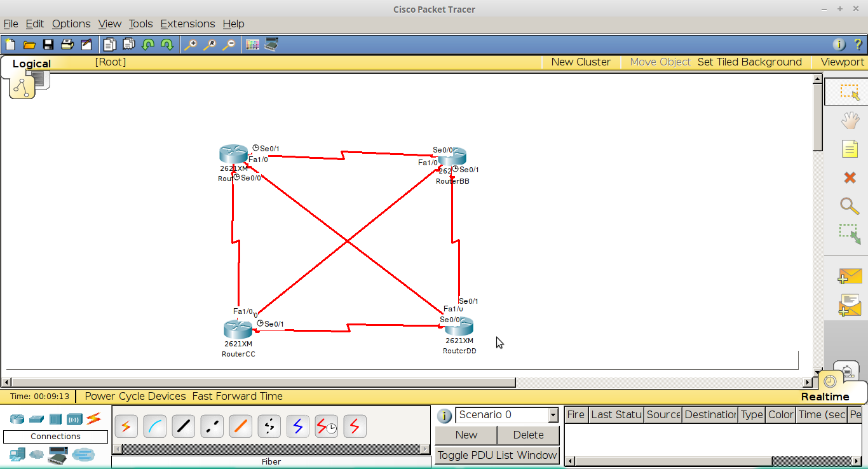Click the Undo green arrow

pyautogui.click(x=148, y=44)
